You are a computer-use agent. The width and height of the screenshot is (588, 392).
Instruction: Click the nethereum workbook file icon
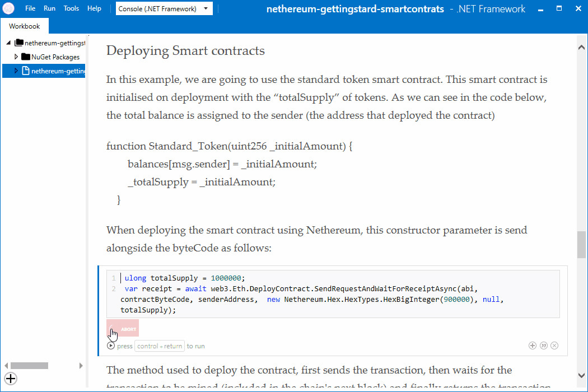click(25, 71)
